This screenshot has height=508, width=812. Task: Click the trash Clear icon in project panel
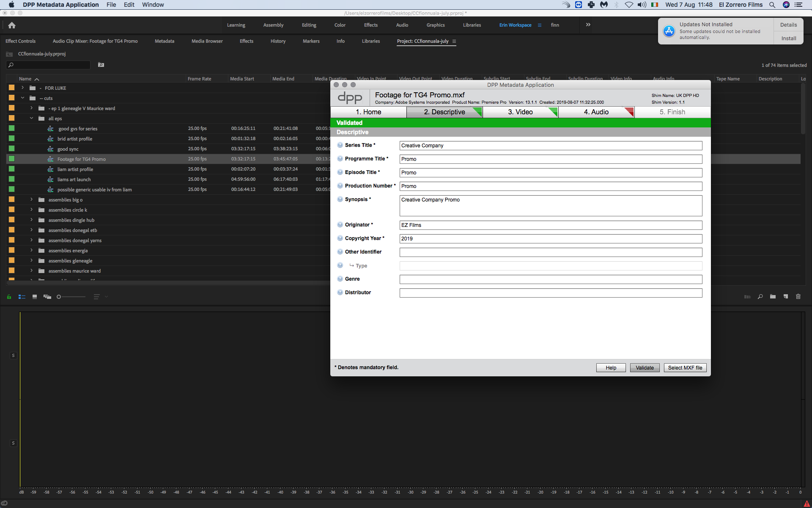tap(798, 297)
